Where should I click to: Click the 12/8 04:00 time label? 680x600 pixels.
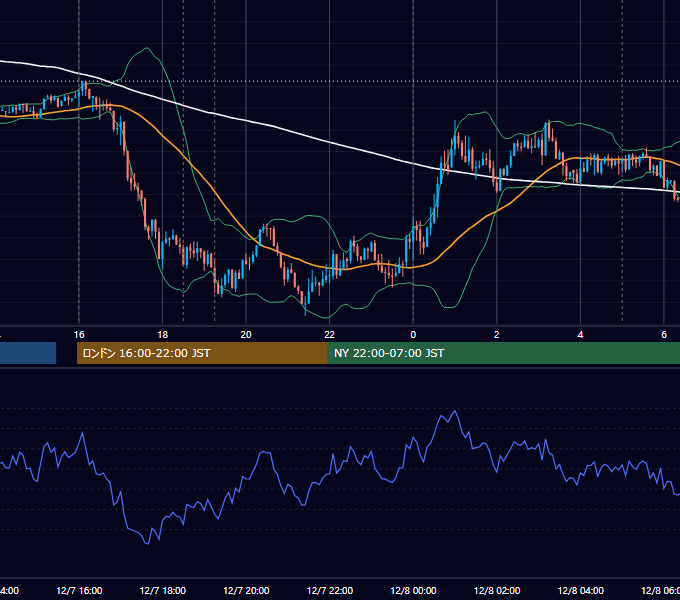click(x=580, y=590)
